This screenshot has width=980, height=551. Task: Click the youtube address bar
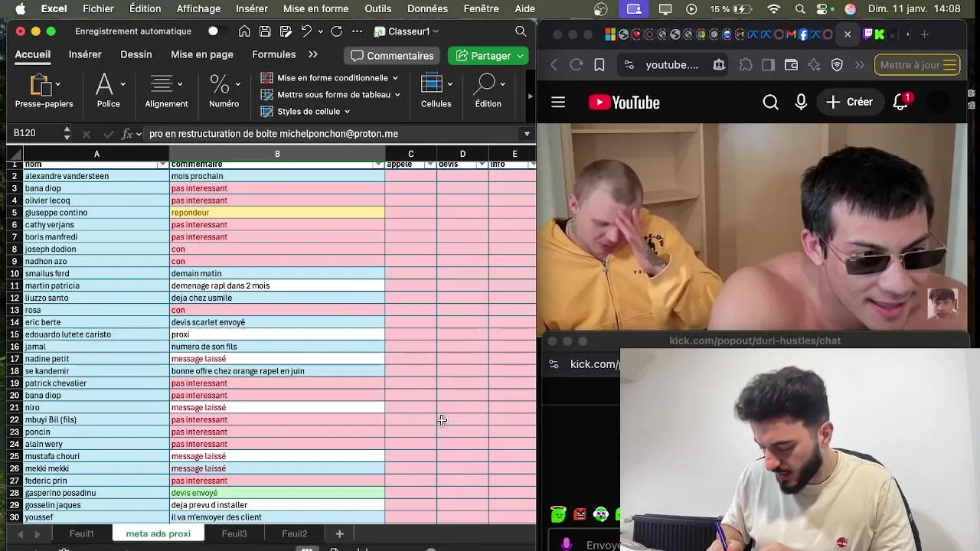tap(671, 65)
